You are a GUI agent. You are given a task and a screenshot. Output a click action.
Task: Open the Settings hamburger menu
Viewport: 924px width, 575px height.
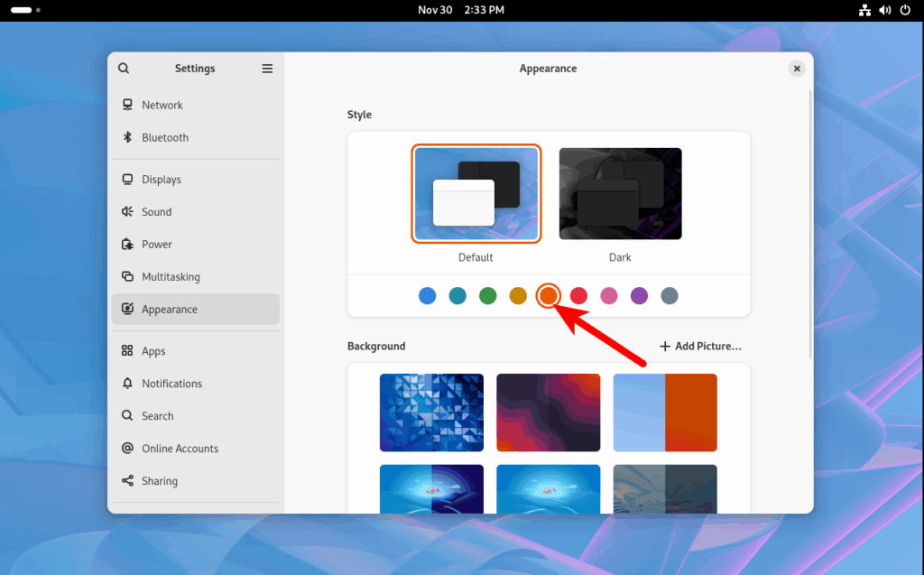point(267,69)
